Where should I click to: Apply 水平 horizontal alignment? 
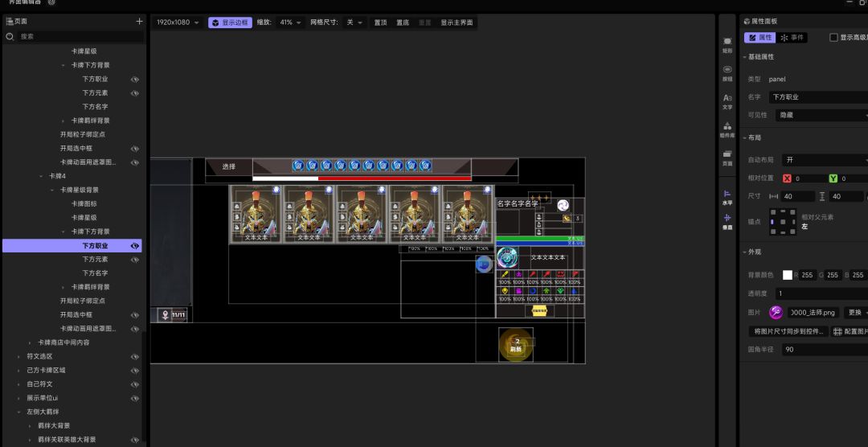[727, 197]
